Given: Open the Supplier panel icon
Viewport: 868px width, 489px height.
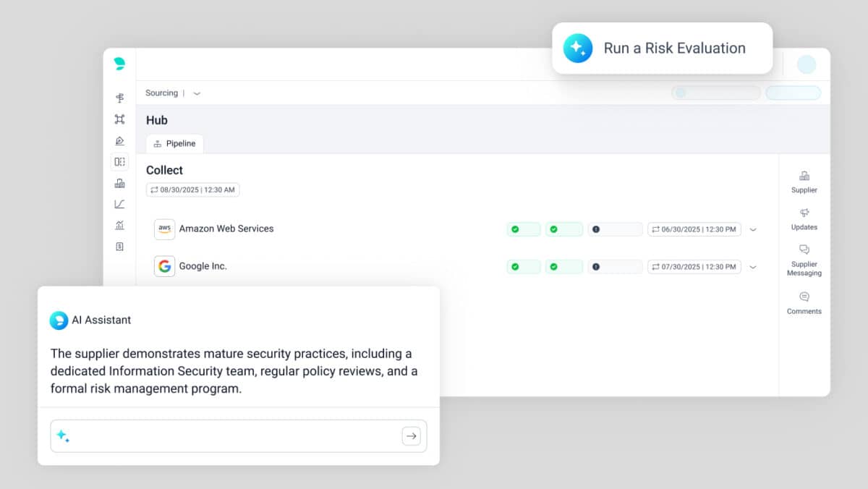Looking at the screenshot, I should 804,176.
